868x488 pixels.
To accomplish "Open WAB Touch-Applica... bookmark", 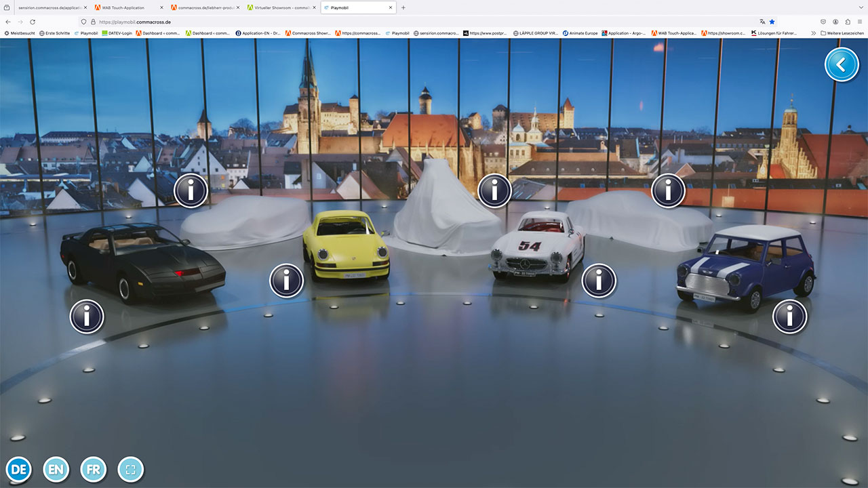I will click(x=675, y=33).
